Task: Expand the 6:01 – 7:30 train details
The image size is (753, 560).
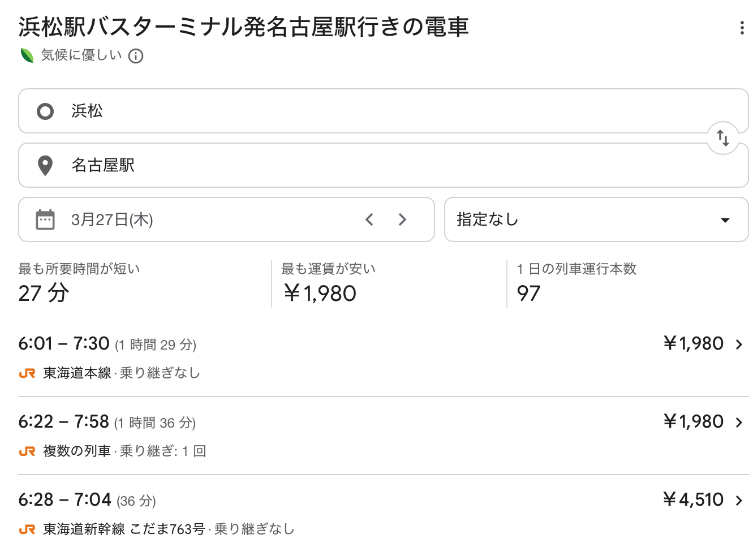Action: point(739,344)
